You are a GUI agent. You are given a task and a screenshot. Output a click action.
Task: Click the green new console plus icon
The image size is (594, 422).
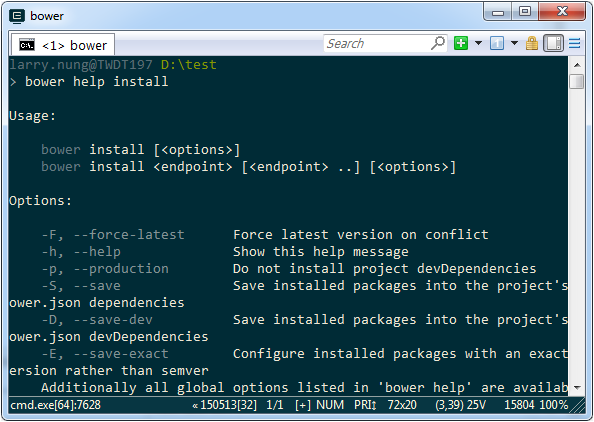461,43
